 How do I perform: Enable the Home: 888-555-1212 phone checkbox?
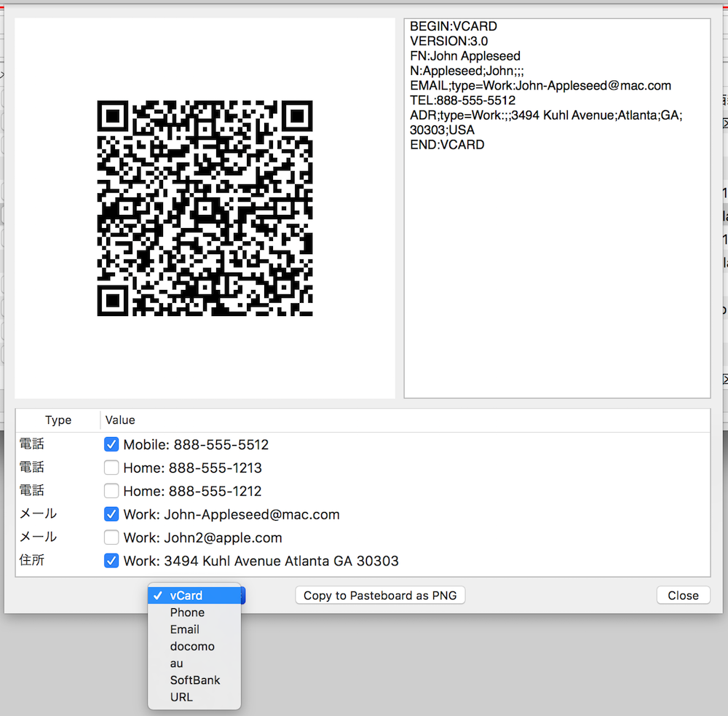point(111,491)
